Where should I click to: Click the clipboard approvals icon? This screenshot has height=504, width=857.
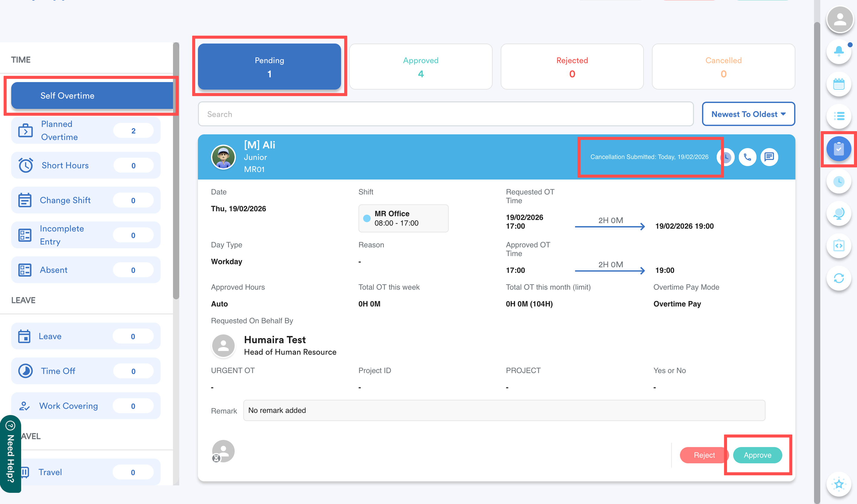tap(839, 149)
